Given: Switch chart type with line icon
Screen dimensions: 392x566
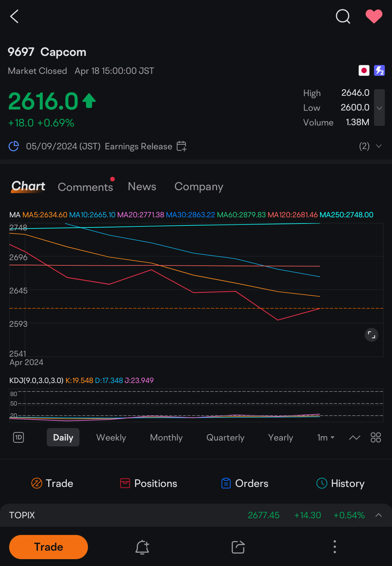Looking at the screenshot, I should pos(354,437).
